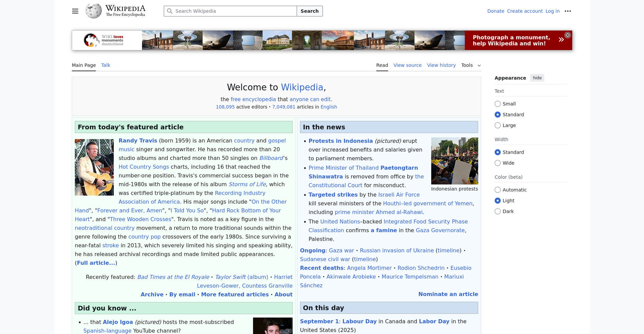Select Large text size
Image resolution: width=644 pixels, height=334 pixels.
click(x=497, y=125)
